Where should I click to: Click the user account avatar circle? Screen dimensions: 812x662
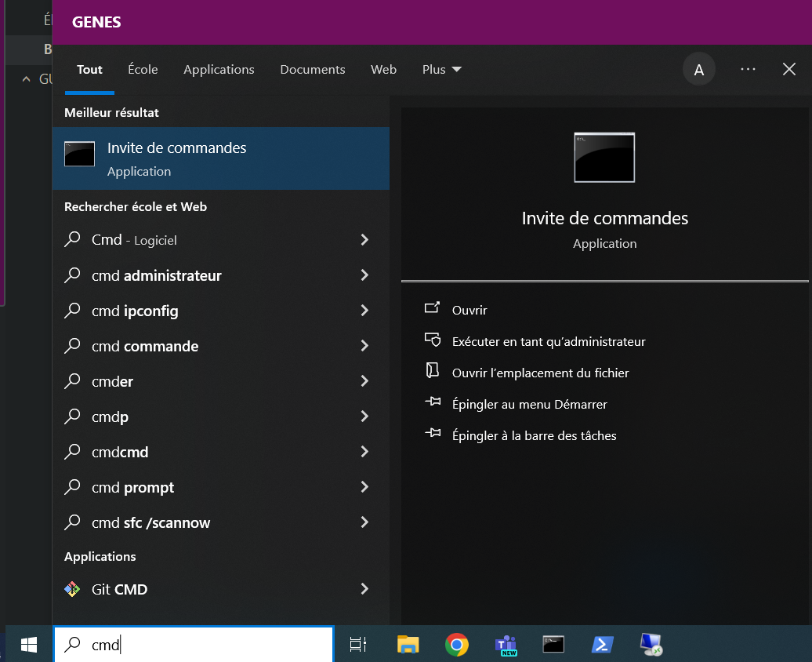tap(698, 69)
